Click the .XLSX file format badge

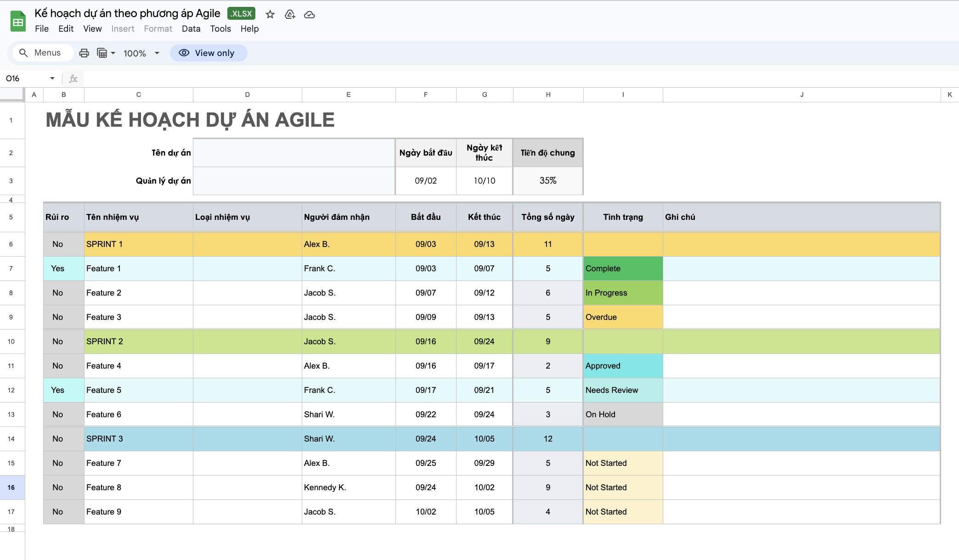[x=241, y=14]
